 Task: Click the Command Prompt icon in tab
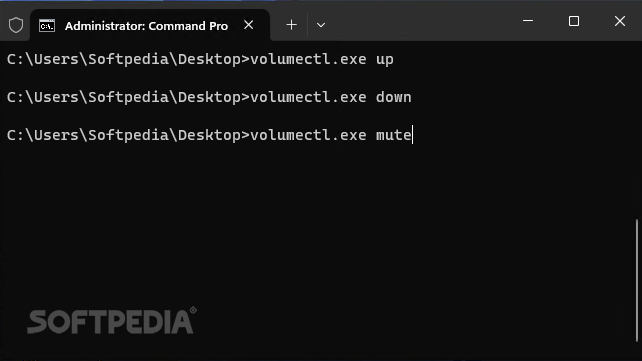pos(47,26)
